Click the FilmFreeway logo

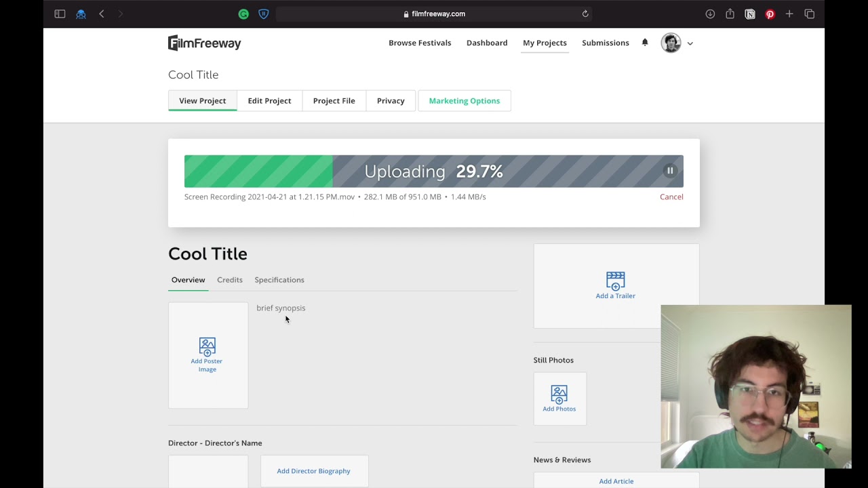pos(204,43)
